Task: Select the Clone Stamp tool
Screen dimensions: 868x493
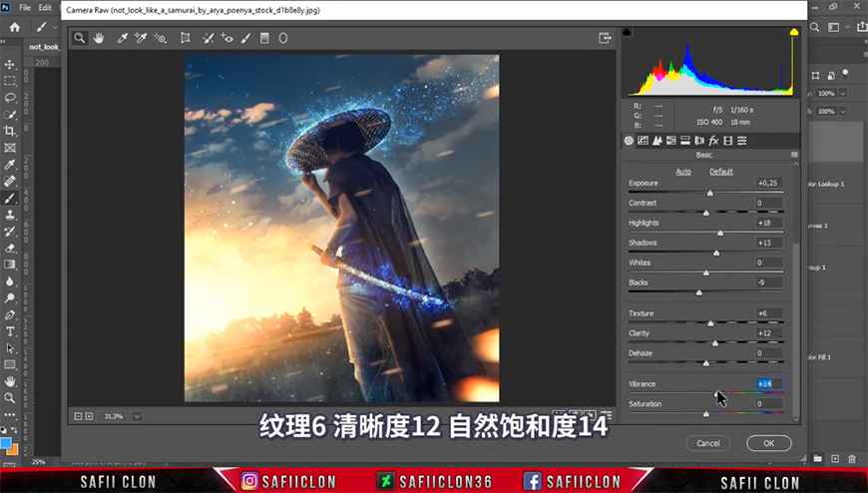Action: [x=10, y=215]
